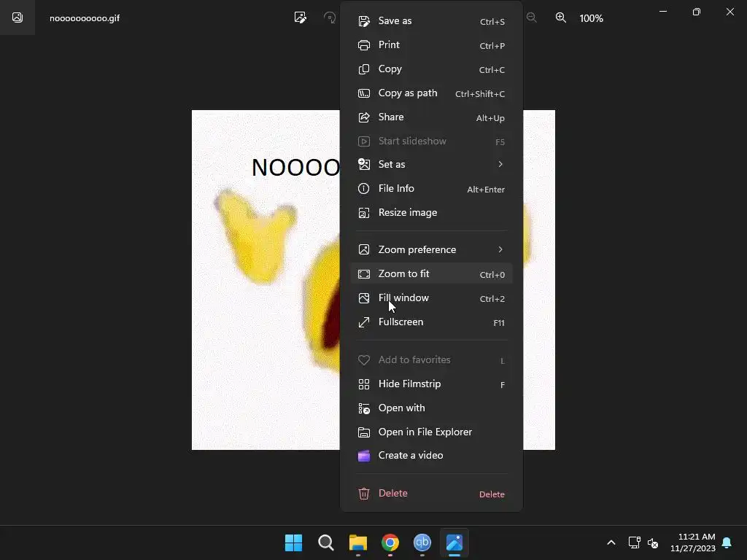
Task: Select Share from the menu
Action: click(x=431, y=117)
